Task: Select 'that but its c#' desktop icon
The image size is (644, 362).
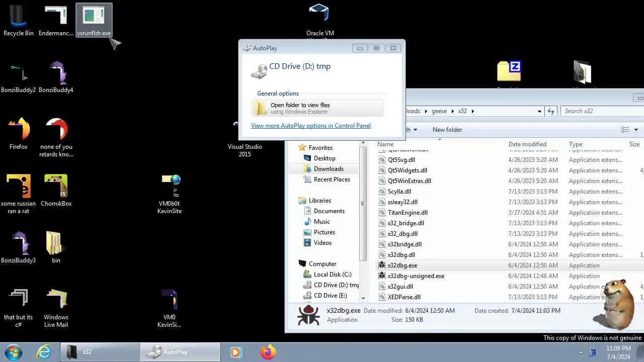Action: 19,308
